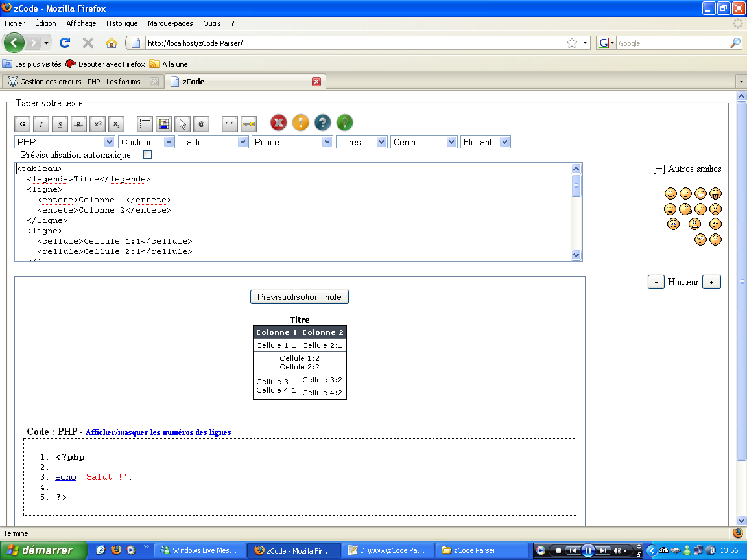Open the PHP language dropdown
The width and height of the screenshot is (747, 560).
64,141
